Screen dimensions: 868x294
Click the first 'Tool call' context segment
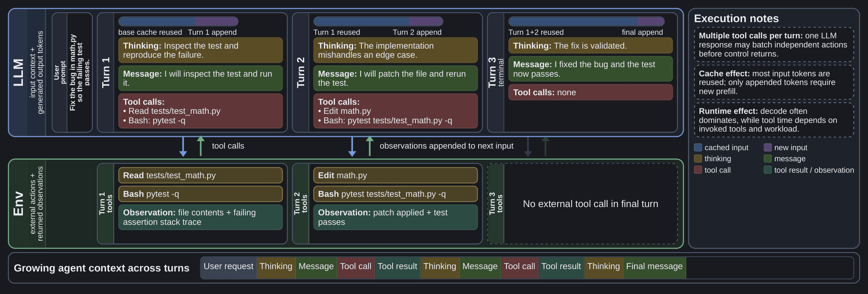[355, 268]
